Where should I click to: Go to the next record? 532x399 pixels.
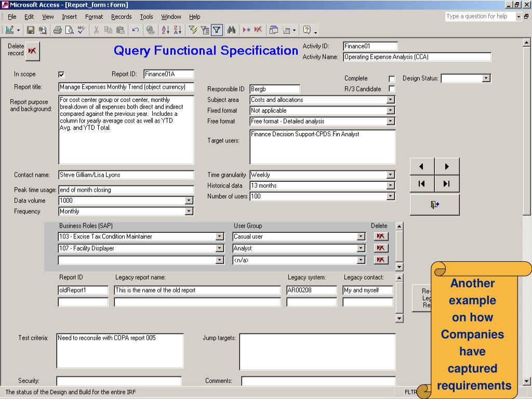click(x=447, y=167)
